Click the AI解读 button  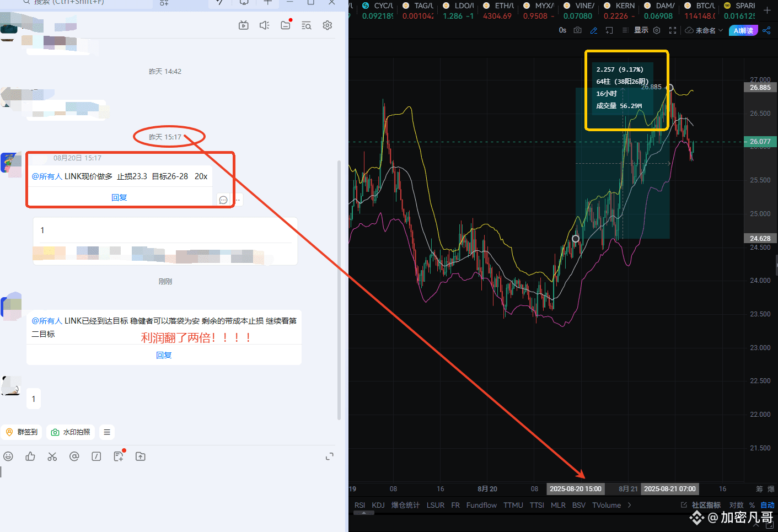point(743,30)
